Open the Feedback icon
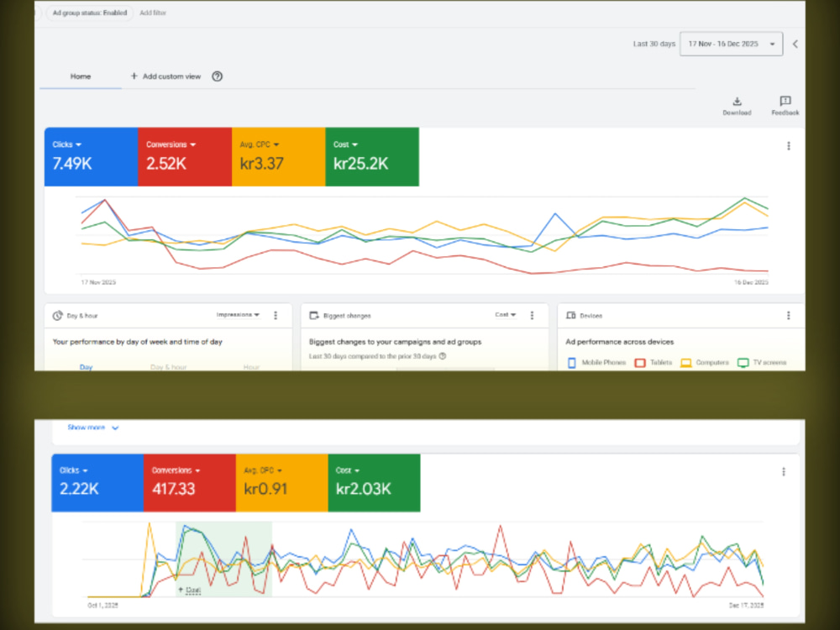The image size is (840, 630). pyautogui.click(x=785, y=102)
